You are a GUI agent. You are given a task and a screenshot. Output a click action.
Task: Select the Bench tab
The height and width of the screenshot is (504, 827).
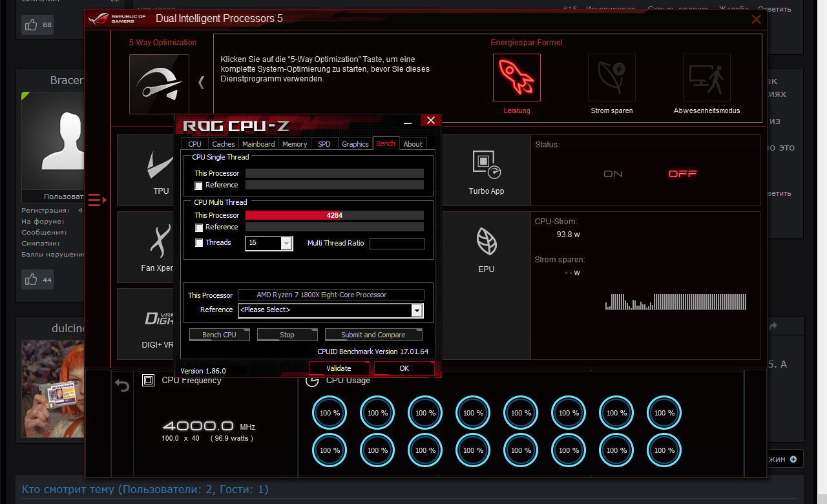pyautogui.click(x=386, y=143)
